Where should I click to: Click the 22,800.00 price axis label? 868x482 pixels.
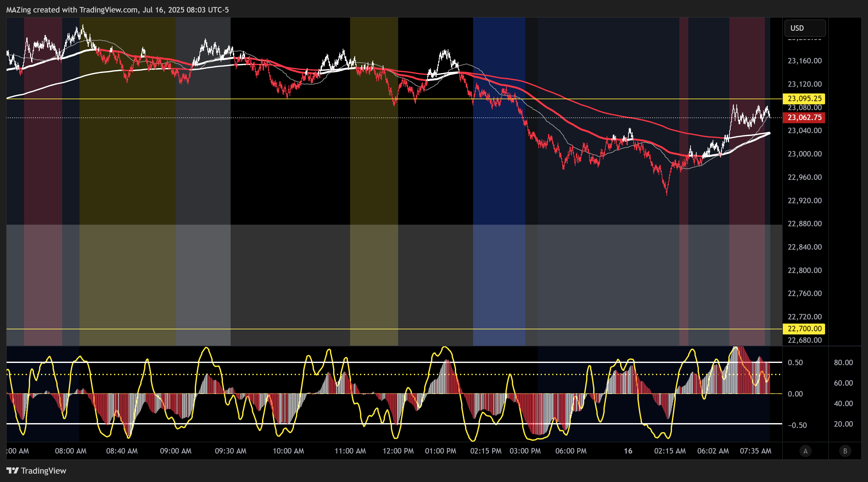coord(804,270)
